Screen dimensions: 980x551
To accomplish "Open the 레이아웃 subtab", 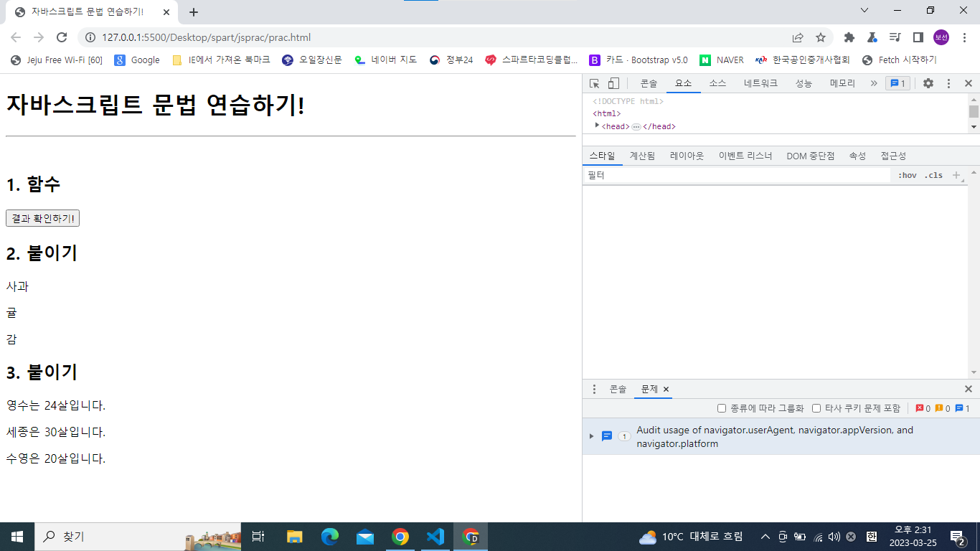I will point(687,156).
